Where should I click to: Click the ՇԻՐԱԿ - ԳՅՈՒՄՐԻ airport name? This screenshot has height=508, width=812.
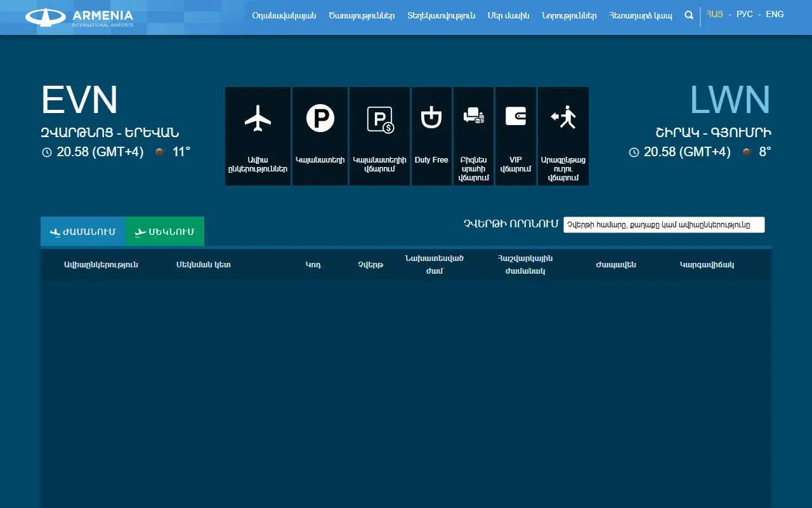click(x=713, y=133)
